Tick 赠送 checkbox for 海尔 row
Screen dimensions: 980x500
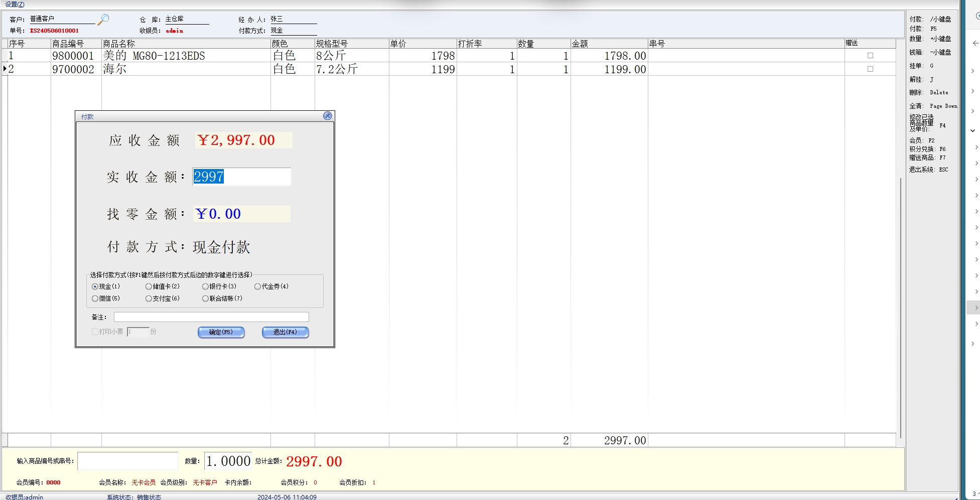pyautogui.click(x=870, y=69)
